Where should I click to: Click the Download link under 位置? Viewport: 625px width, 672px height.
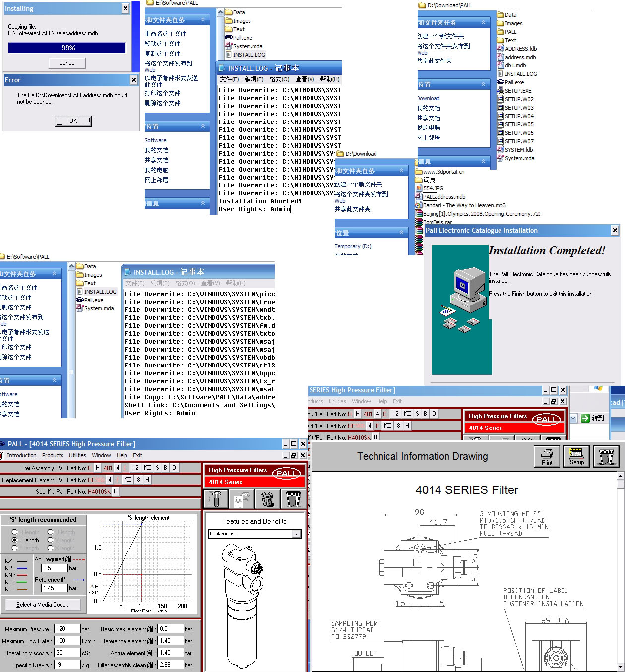coord(429,98)
